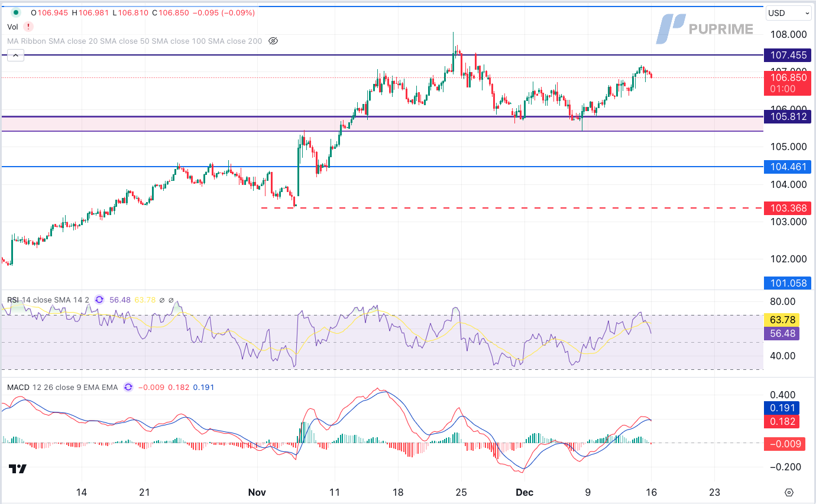Click the green market status dot

[x=15, y=12]
